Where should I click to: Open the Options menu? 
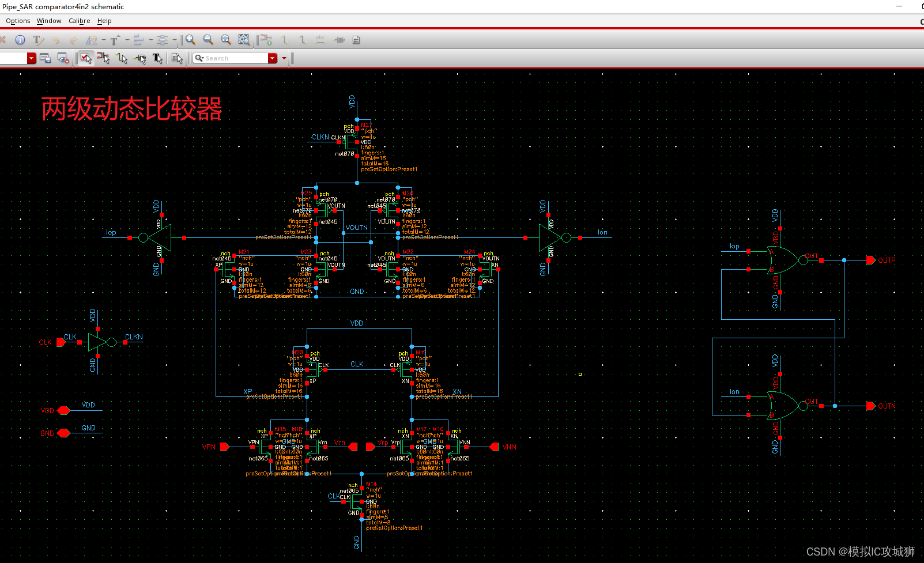tap(18, 21)
